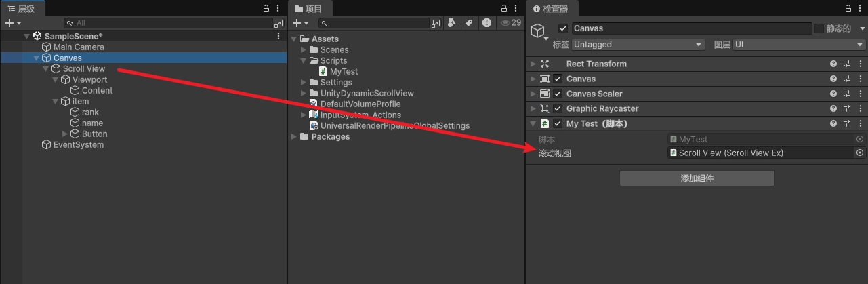
Task: Open Canvas Scaler presets icon
Action: 847,94
